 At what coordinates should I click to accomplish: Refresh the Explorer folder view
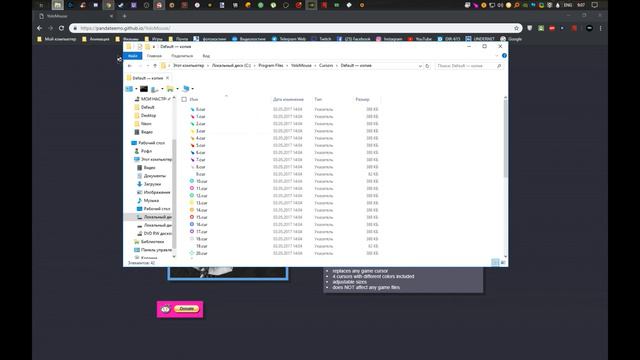click(x=427, y=66)
